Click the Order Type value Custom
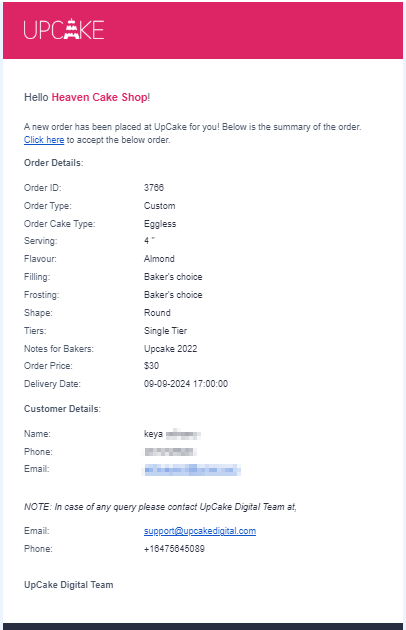Viewport: 406px width, 630px height. [x=160, y=206]
